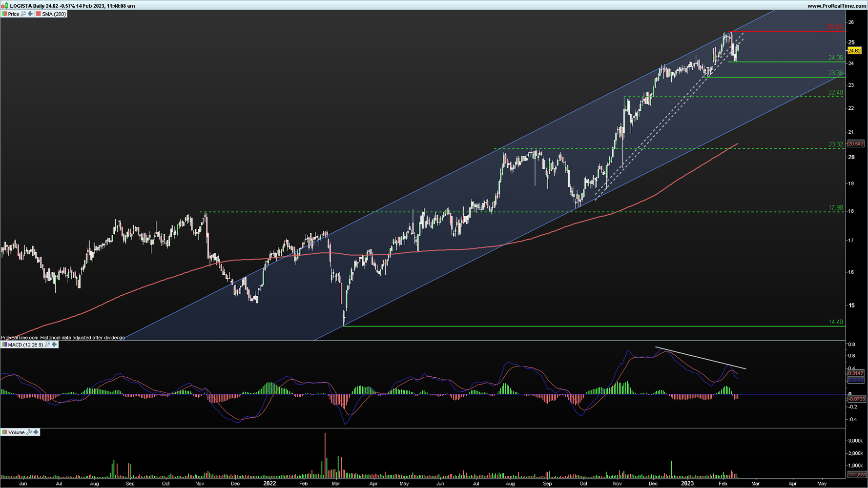Click the 2022 year marker on time axis
This screenshot has height=488, width=868.
(269, 484)
